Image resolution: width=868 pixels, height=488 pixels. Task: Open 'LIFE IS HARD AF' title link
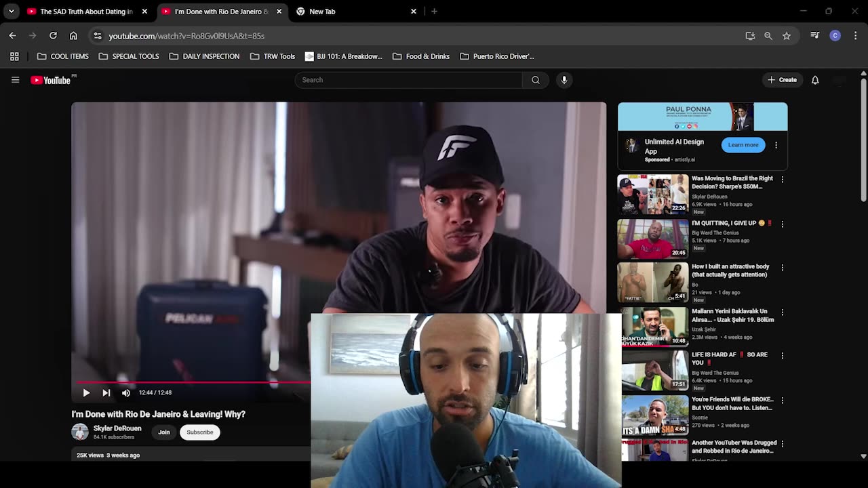[x=730, y=359]
